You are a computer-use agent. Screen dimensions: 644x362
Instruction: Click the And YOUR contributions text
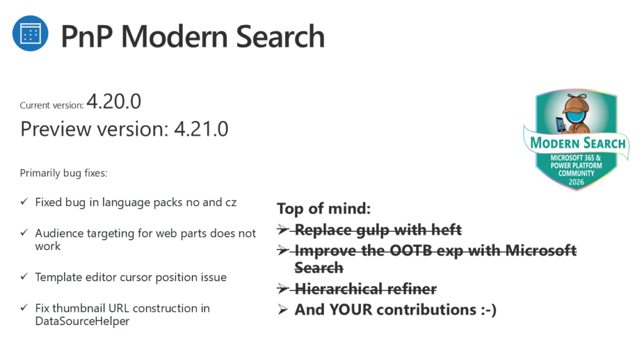click(395, 310)
